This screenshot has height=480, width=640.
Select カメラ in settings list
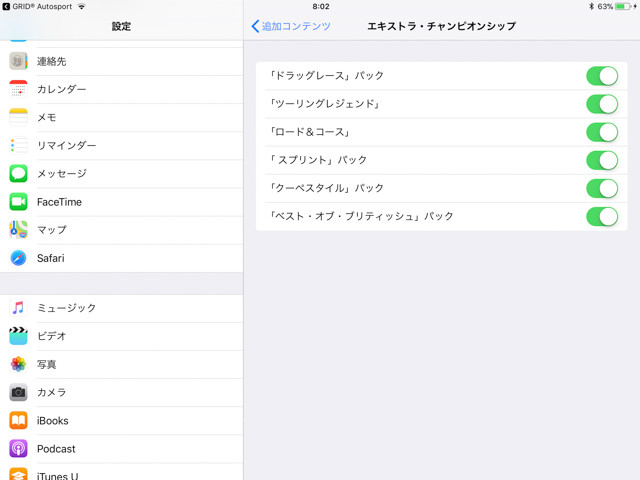point(122,393)
